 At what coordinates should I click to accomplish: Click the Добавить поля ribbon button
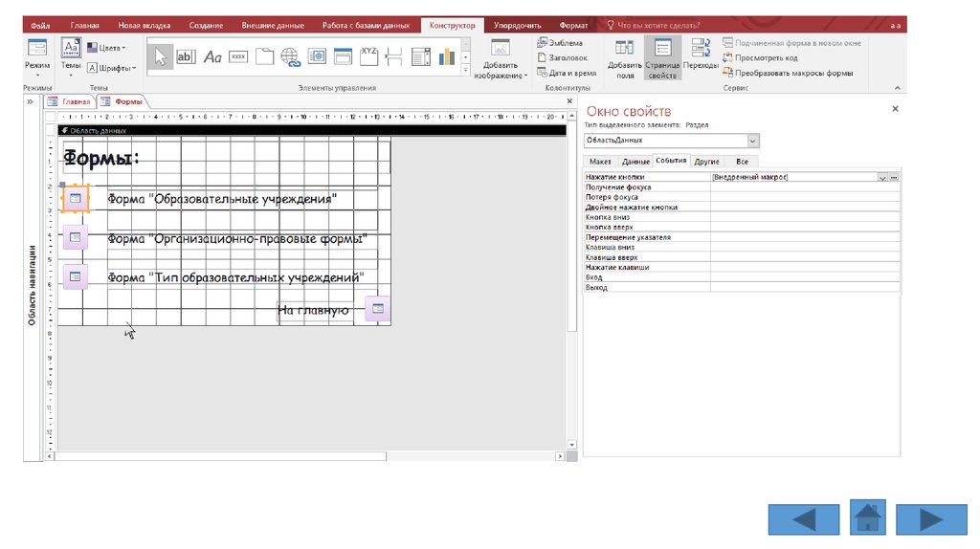624,58
